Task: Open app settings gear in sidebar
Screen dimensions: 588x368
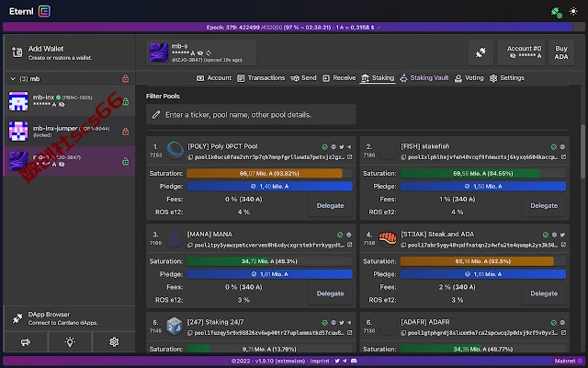Action: (114, 342)
